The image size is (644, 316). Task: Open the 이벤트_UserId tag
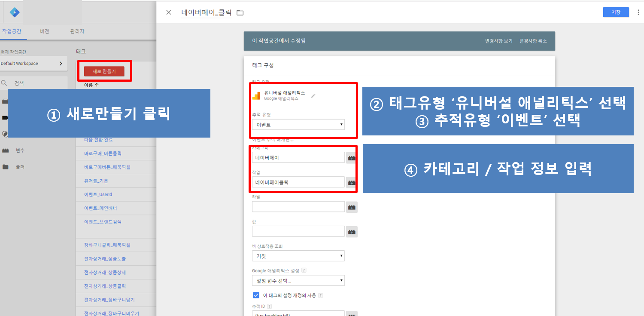click(98, 194)
